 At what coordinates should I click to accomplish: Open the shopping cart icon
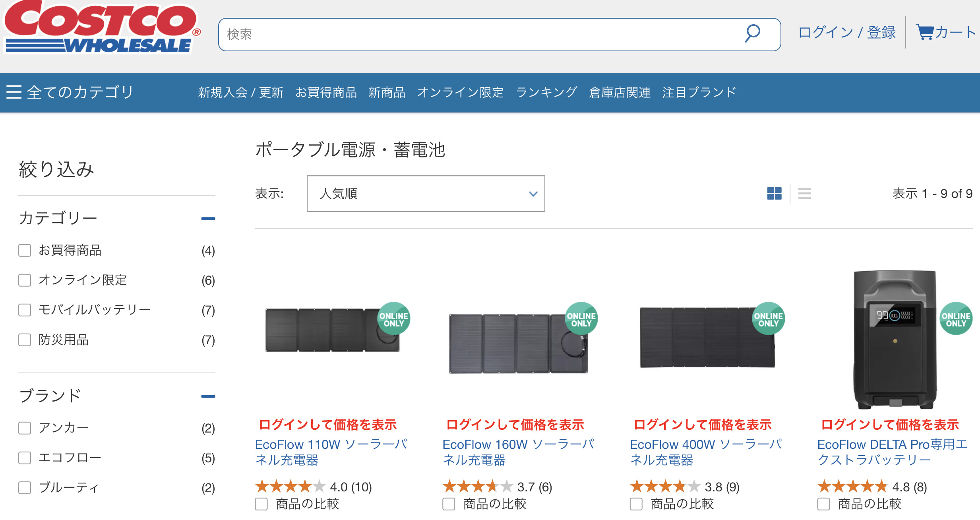pyautogui.click(x=925, y=32)
